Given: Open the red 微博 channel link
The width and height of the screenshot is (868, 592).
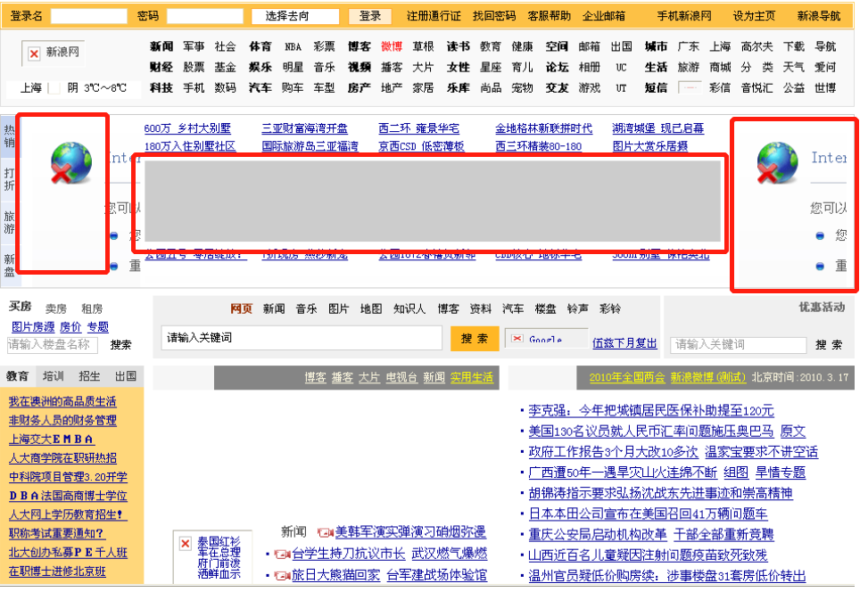Looking at the screenshot, I should tap(392, 46).
